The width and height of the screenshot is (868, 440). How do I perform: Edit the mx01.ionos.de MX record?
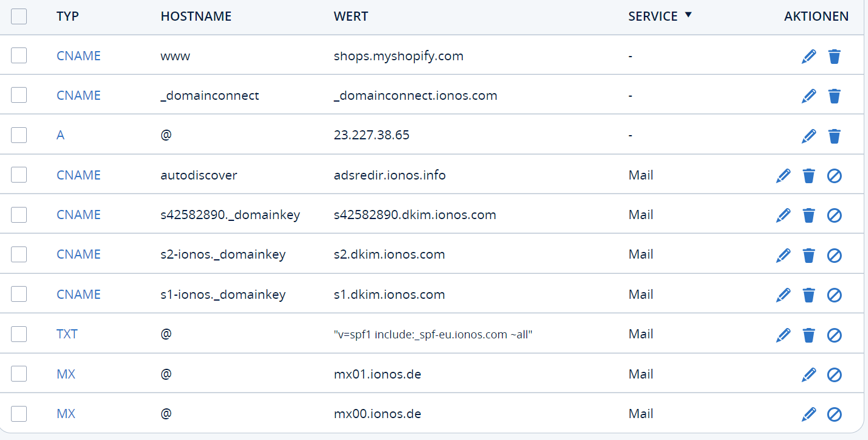click(x=808, y=374)
